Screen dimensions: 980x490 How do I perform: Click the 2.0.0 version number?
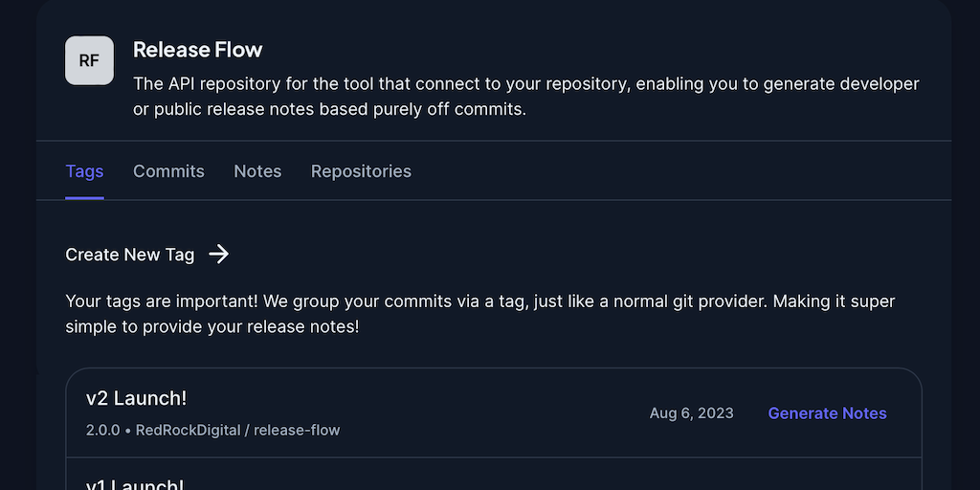[102, 431]
